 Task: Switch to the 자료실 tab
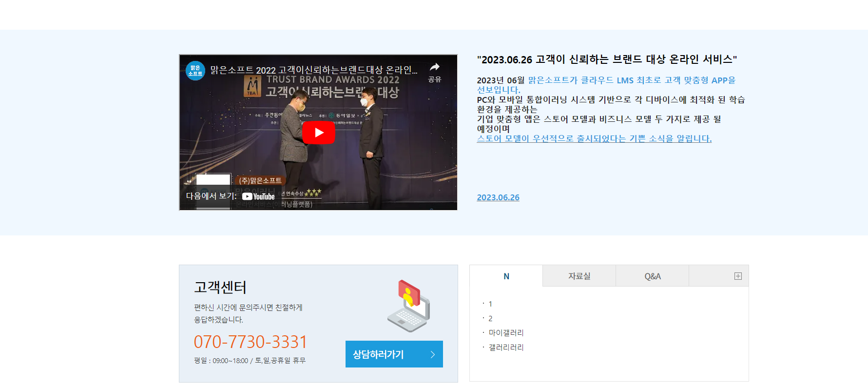click(579, 276)
